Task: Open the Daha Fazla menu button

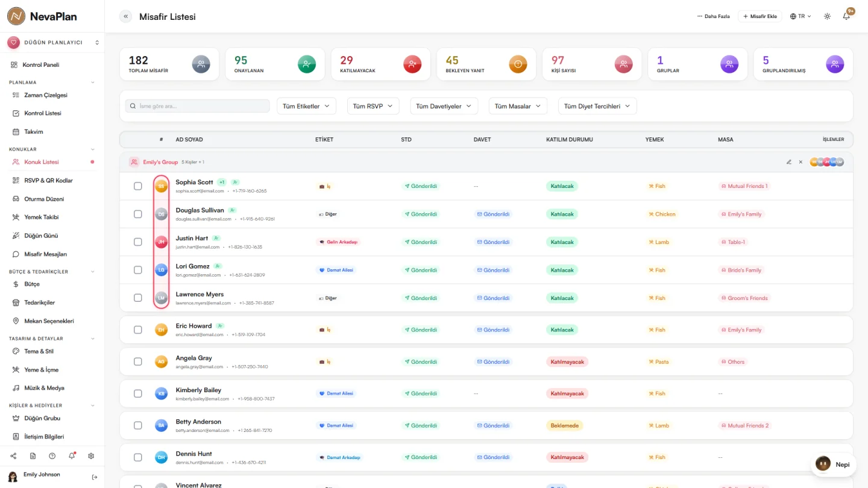Action: 713,16
